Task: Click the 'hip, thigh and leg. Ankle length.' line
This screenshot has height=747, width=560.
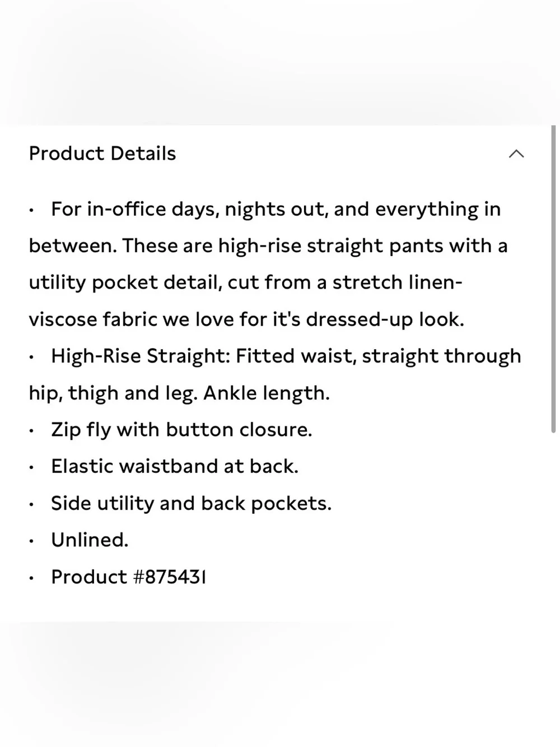Action: tap(179, 393)
